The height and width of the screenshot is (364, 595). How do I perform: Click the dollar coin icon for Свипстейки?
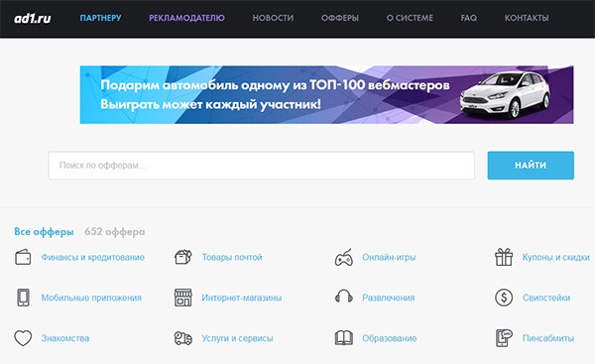(504, 298)
